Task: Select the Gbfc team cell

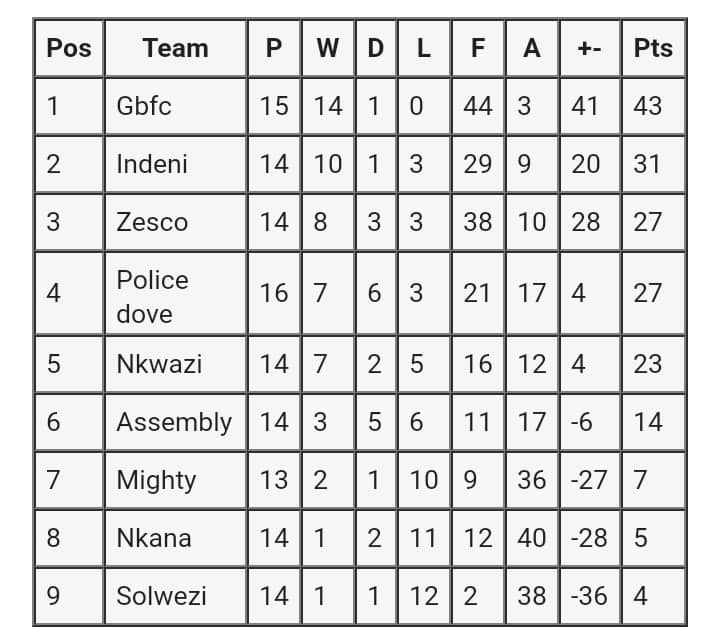Action: (144, 105)
